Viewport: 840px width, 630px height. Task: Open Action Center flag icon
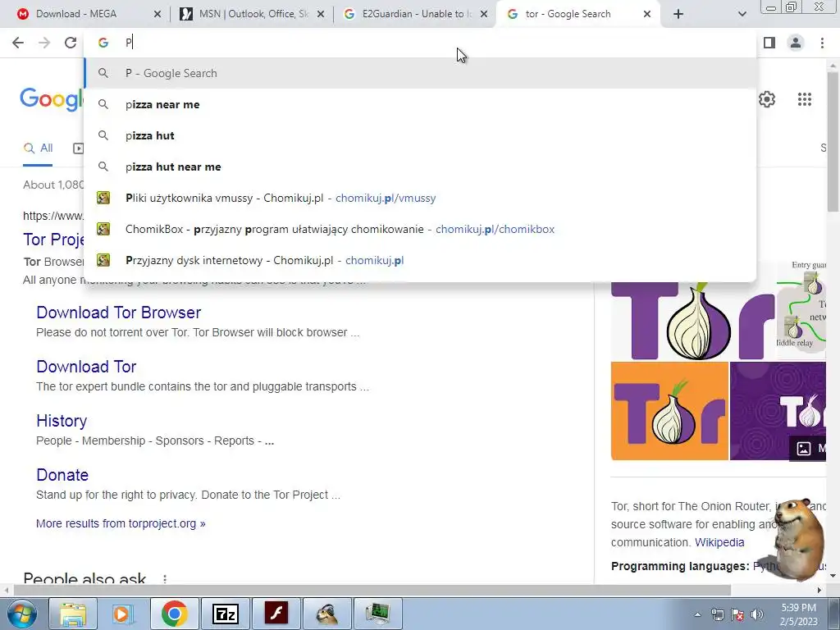(737, 614)
